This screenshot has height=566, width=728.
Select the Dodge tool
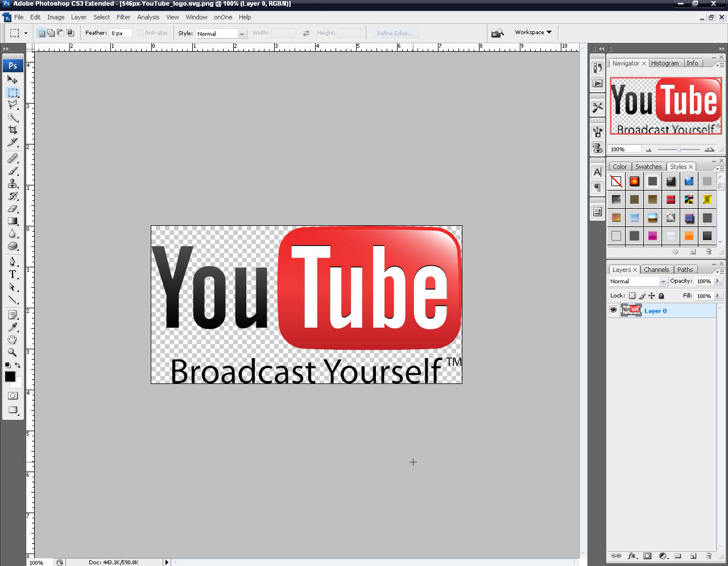point(13,246)
